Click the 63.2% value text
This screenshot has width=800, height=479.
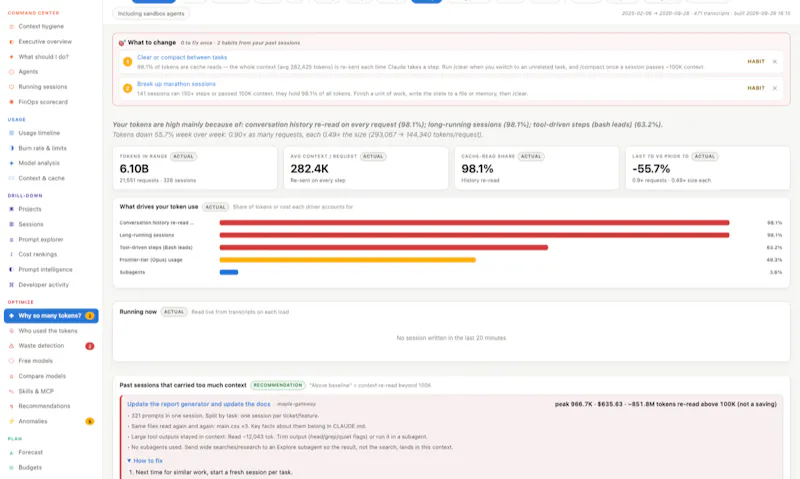[774, 247]
